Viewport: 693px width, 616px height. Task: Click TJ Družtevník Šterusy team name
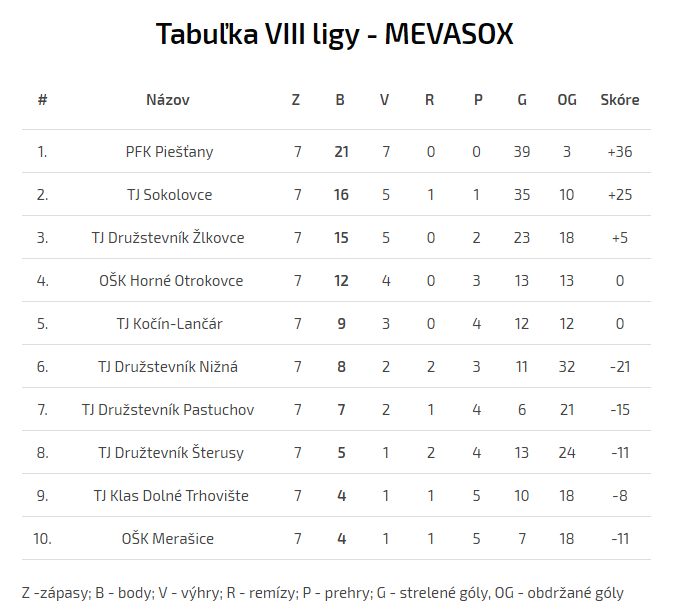coord(168,453)
